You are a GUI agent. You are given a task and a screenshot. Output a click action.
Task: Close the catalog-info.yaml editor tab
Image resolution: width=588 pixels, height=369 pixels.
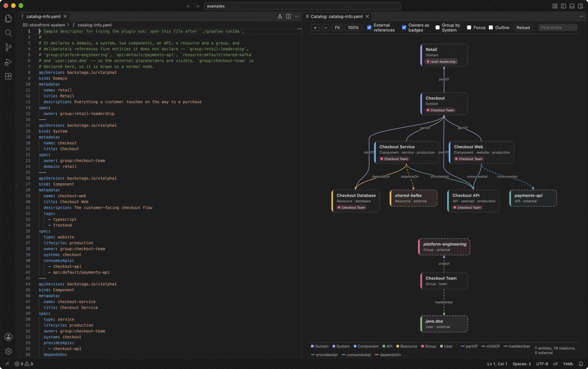(65, 17)
